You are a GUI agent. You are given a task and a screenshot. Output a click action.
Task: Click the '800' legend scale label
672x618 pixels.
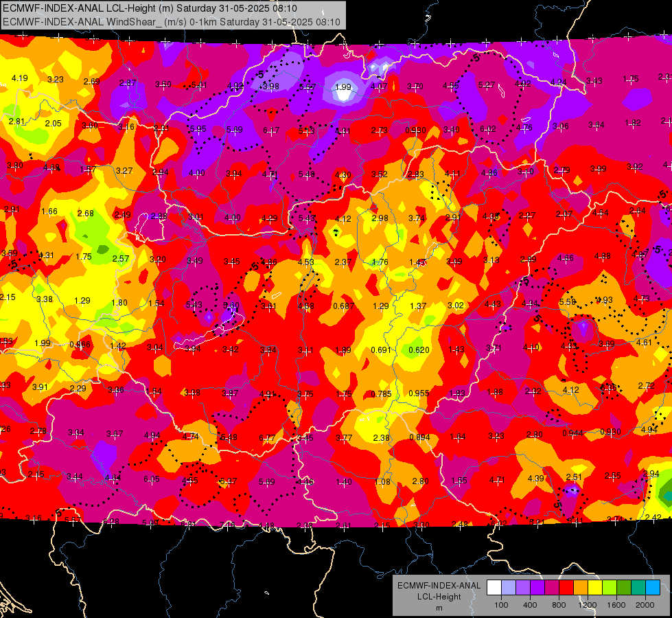(559, 605)
